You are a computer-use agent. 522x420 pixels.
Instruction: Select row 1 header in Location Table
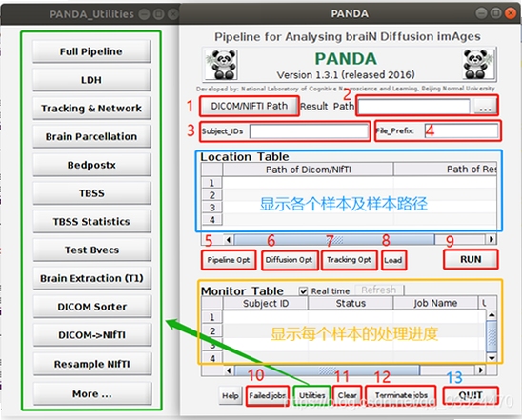tap(211, 183)
